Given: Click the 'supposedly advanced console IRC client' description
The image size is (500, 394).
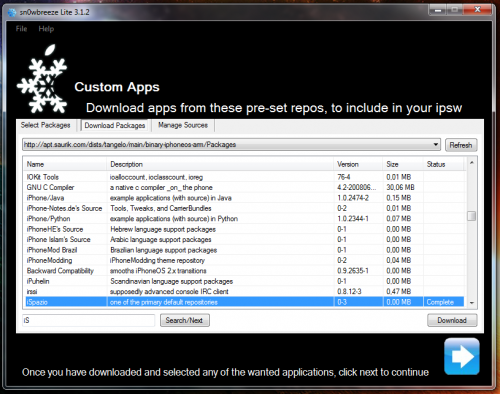Looking at the screenshot, I should 169,291.
